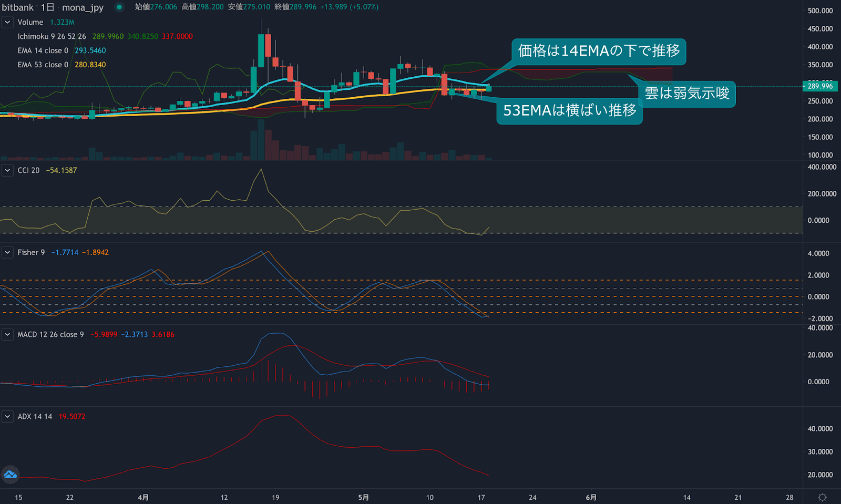This screenshot has height=504, width=841.
Task: Expand the ADX pane arrow
Action: click(x=7, y=416)
